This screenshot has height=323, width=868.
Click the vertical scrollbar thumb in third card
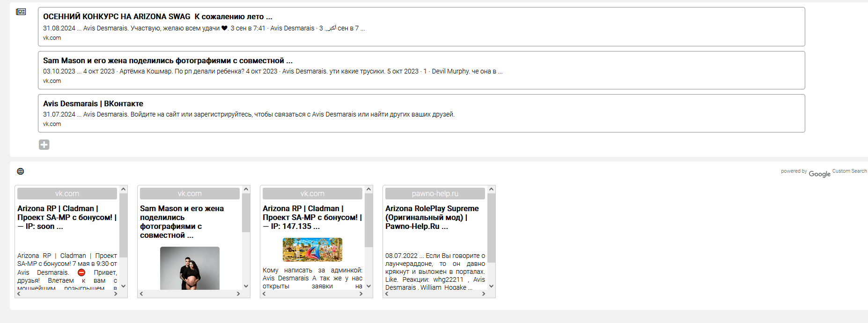369,220
